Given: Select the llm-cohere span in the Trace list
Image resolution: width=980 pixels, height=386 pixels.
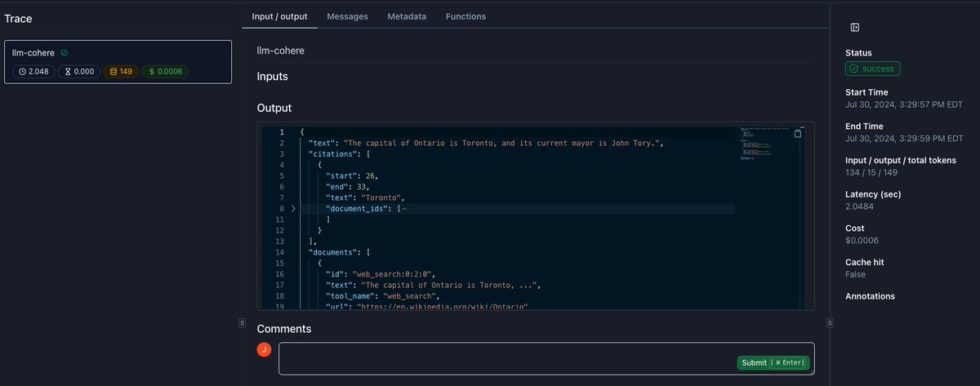Looking at the screenshot, I should 118,61.
